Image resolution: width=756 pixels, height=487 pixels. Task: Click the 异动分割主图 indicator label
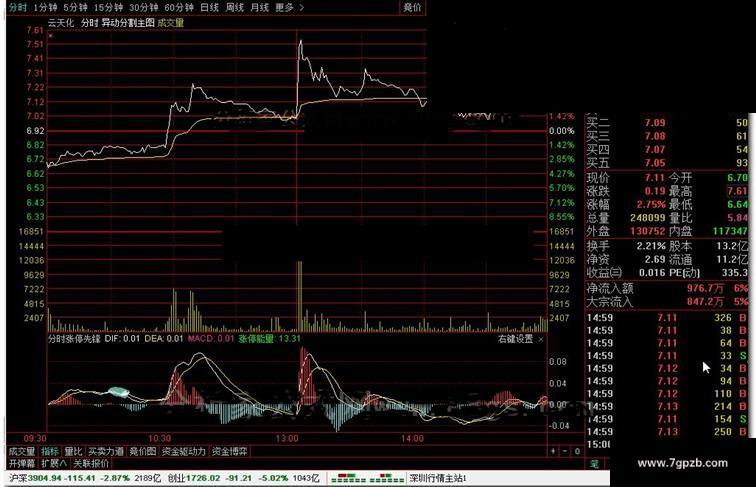tap(128, 23)
